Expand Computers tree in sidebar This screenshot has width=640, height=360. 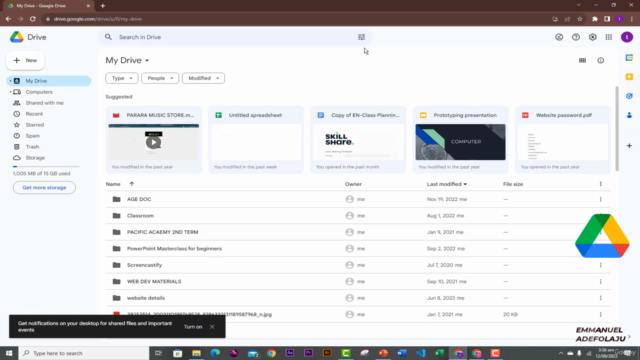click(11, 92)
